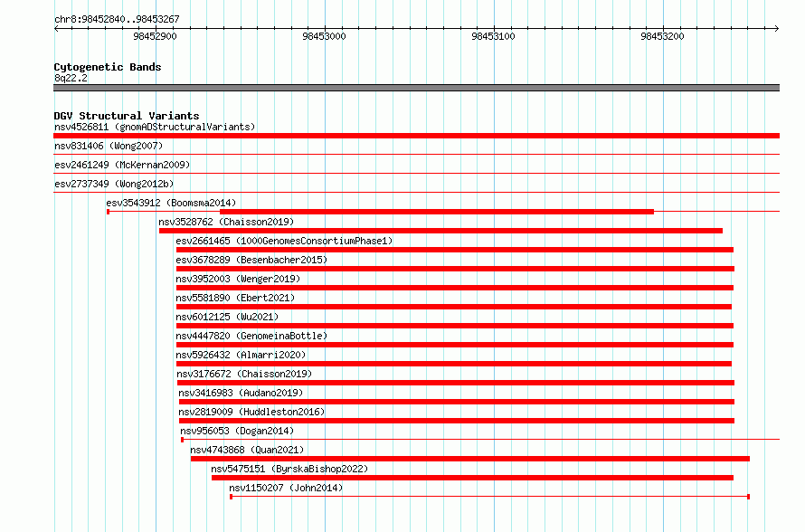Open esv2461249 (McKernan2009) variant label
Image resolution: width=805 pixels, height=532 pixels.
coord(122,165)
